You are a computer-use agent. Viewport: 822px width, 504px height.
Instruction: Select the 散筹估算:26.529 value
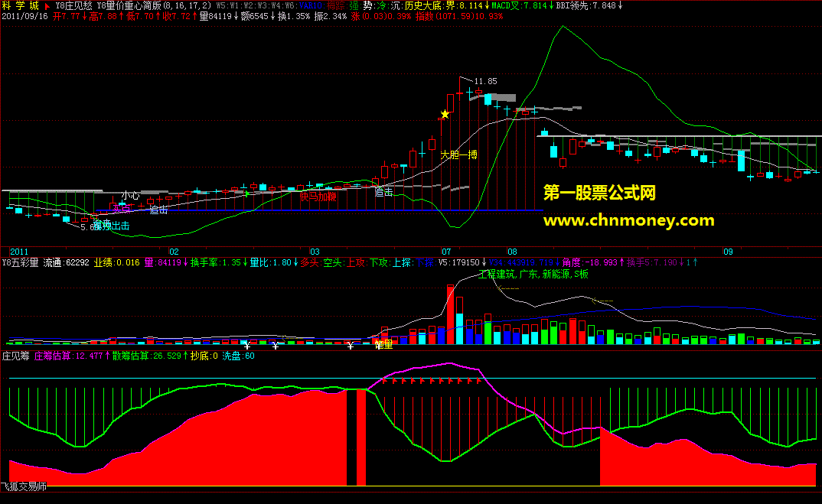pos(147,356)
